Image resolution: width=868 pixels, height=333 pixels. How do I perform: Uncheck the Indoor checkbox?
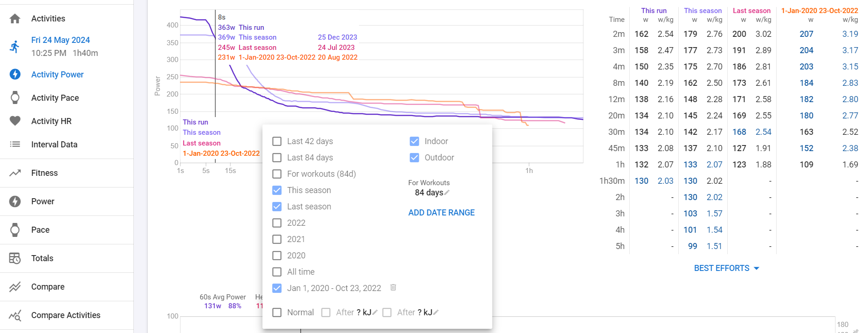[x=414, y=141]
